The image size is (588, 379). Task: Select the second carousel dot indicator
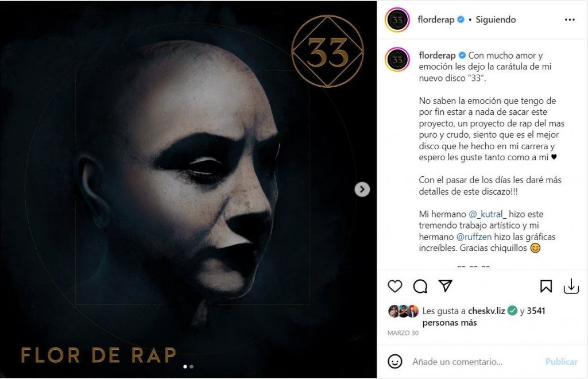coord(191,366)
